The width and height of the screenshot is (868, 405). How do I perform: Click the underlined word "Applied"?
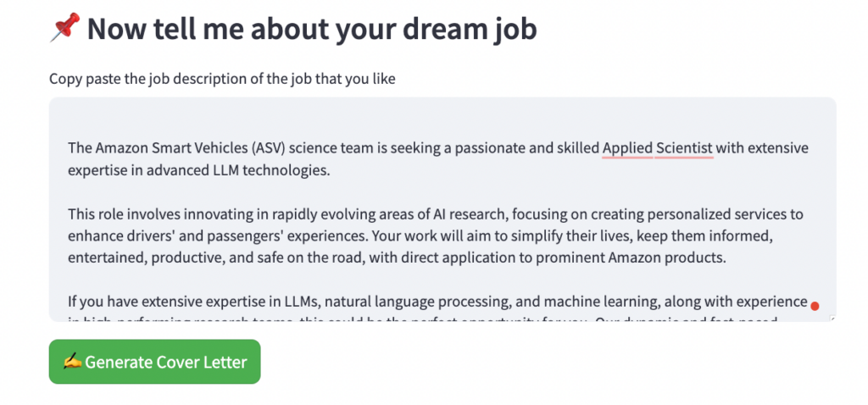coord(627,148)
